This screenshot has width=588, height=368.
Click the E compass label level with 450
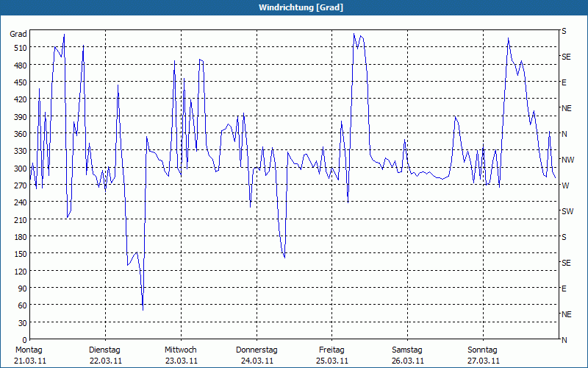pyautogui.click(x=564, y=82)
